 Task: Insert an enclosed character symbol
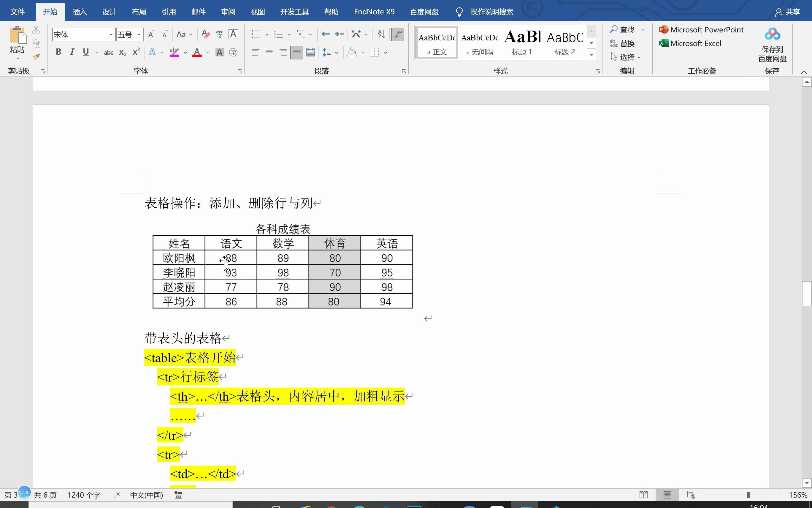(233, 52)
